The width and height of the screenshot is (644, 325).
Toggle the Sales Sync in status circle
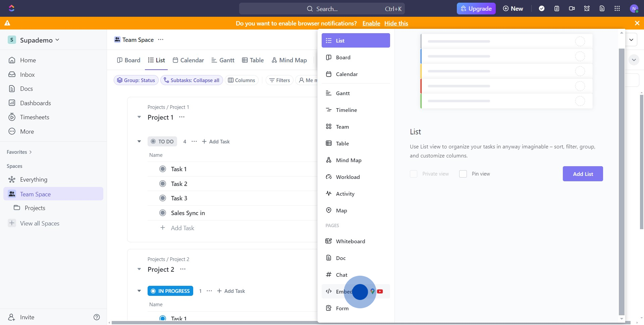163,213
